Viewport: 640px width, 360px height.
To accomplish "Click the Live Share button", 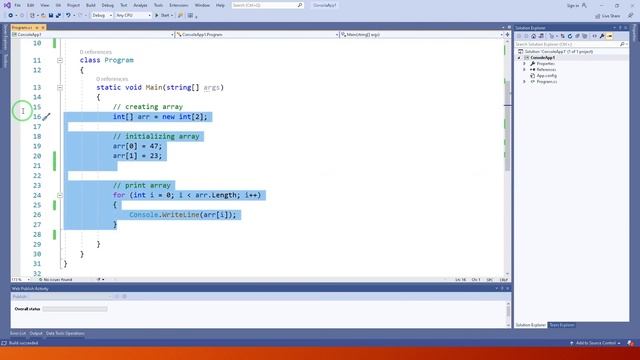I will click(x=608, y=16).
